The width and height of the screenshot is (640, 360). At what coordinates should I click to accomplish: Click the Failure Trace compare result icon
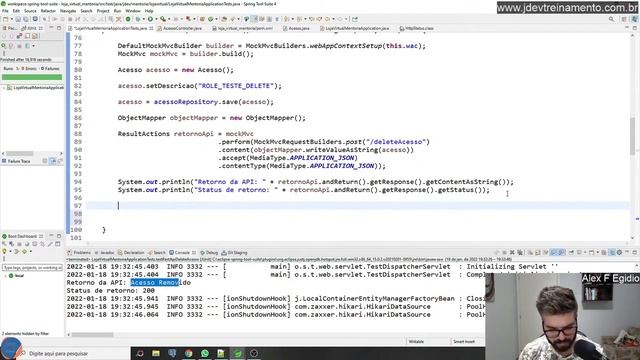coord(60,161)
